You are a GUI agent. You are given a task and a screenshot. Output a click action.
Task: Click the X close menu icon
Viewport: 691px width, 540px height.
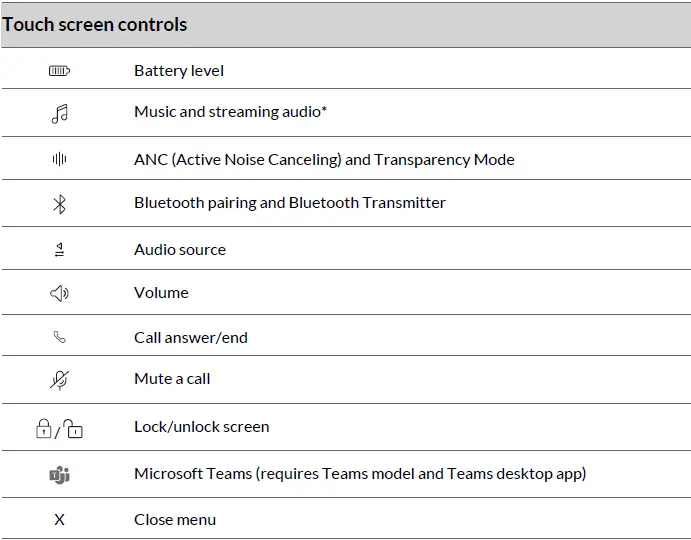(x=60, y=520)
